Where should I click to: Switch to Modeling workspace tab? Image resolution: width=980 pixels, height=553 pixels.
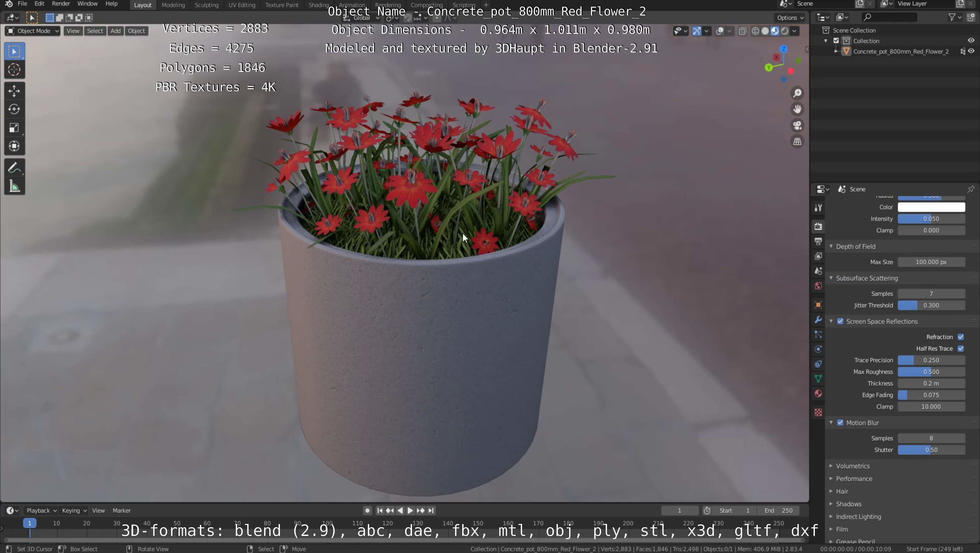point(173,5)
